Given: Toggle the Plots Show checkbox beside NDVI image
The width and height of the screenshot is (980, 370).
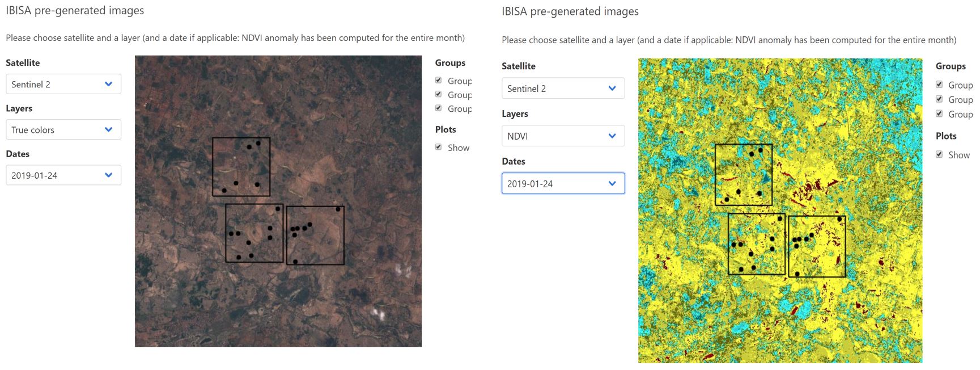Looking at the screenshot, I should [x=939, y=154].
